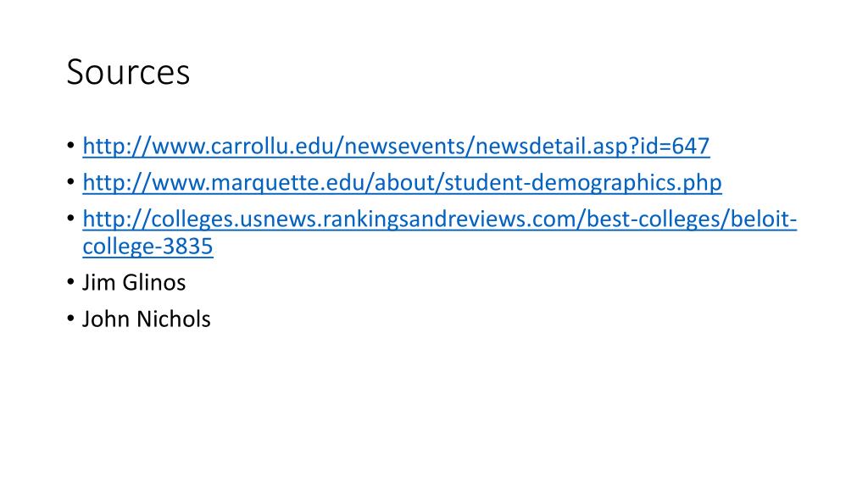Click the word 'Glinos' in fourth bullet

pos(154,282)
